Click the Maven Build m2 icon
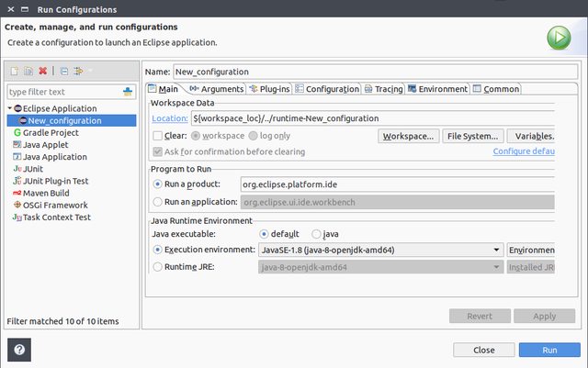The width and height of the screenshot is (588, 368). coord(17,193)
